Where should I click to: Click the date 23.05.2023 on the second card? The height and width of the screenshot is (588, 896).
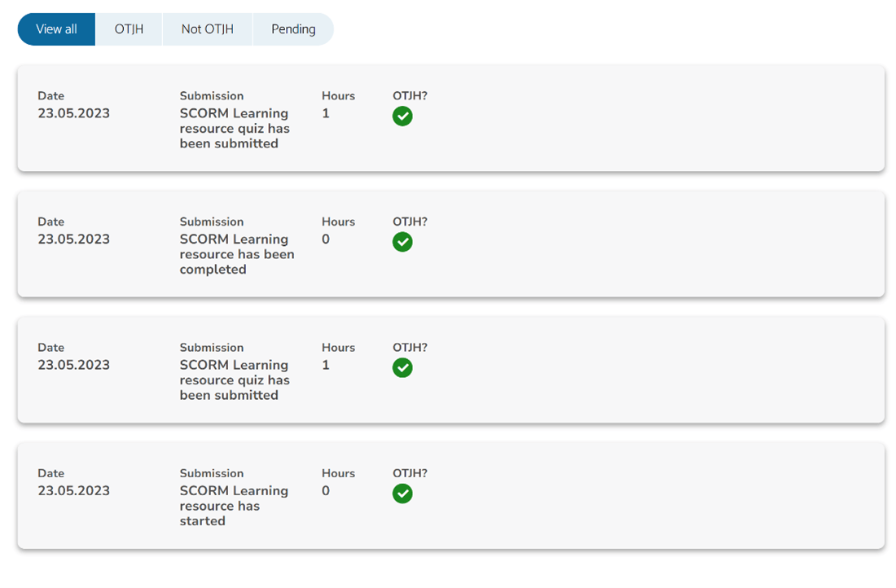[73, 239]
